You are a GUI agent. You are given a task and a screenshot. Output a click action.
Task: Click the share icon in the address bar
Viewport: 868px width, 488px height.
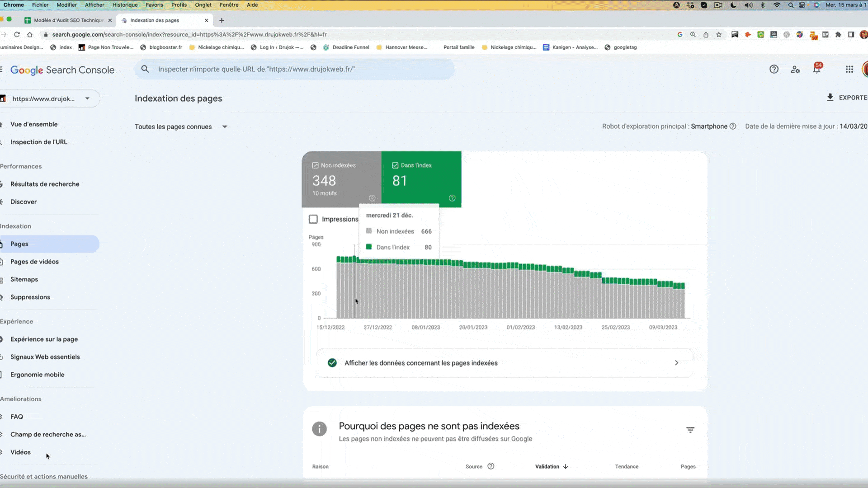[706, 34]
